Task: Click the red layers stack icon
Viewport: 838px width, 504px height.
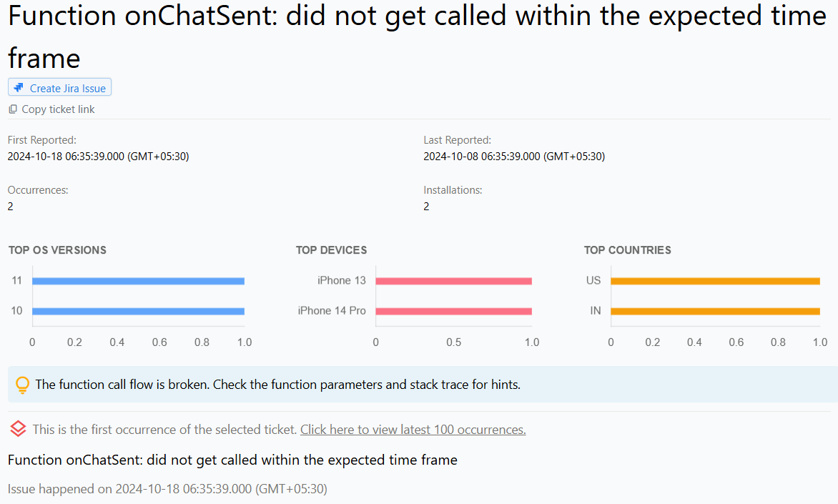Action: [19, 429]
